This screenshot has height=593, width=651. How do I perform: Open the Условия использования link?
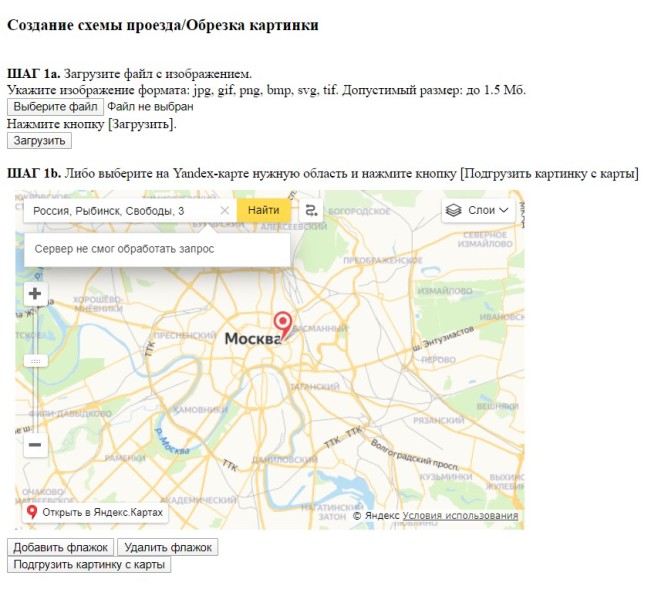[x=460, y=516]
